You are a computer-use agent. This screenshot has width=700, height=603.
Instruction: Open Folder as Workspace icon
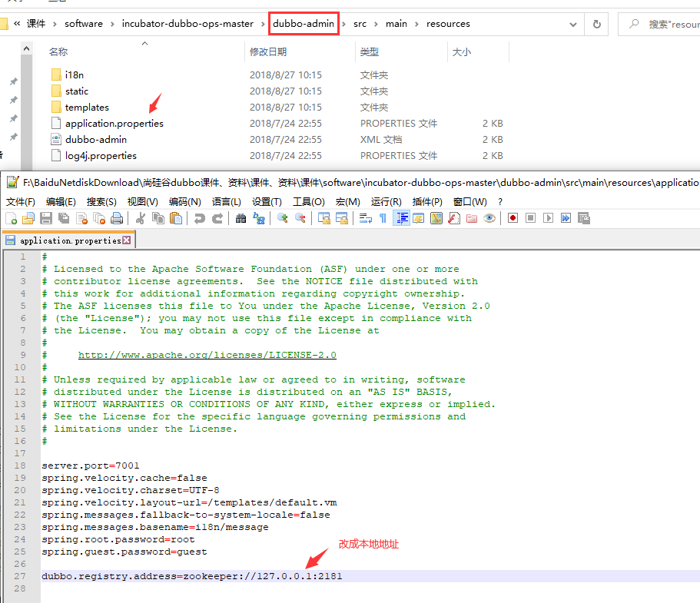pyautogui.click(x=472, y=218)
